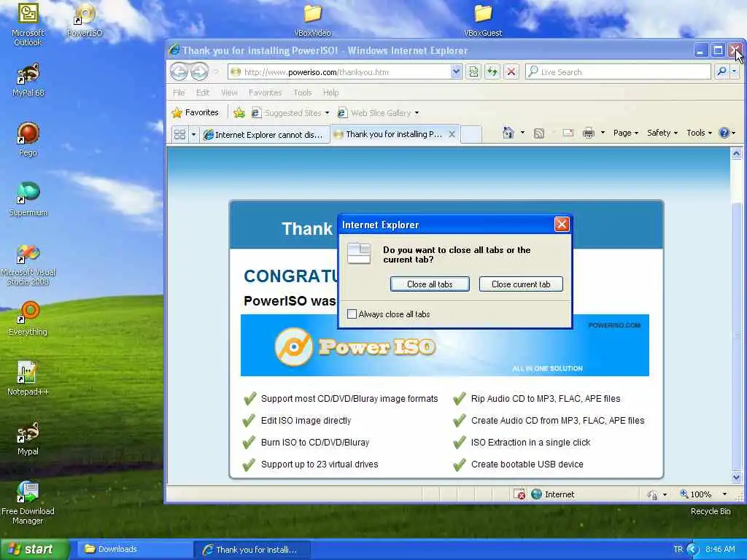
Task: Click the Stop loading icon
Action: point(511,72)
